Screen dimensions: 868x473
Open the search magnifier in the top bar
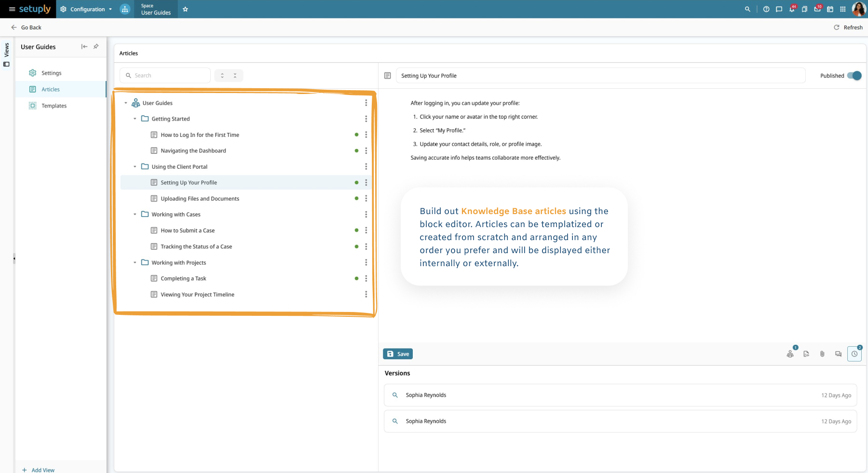(747, 9)
